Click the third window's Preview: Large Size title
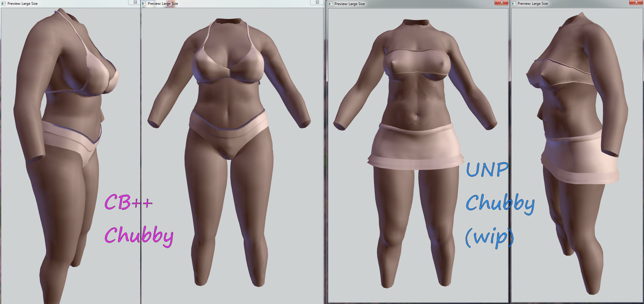644x304 pixels. 349,4
